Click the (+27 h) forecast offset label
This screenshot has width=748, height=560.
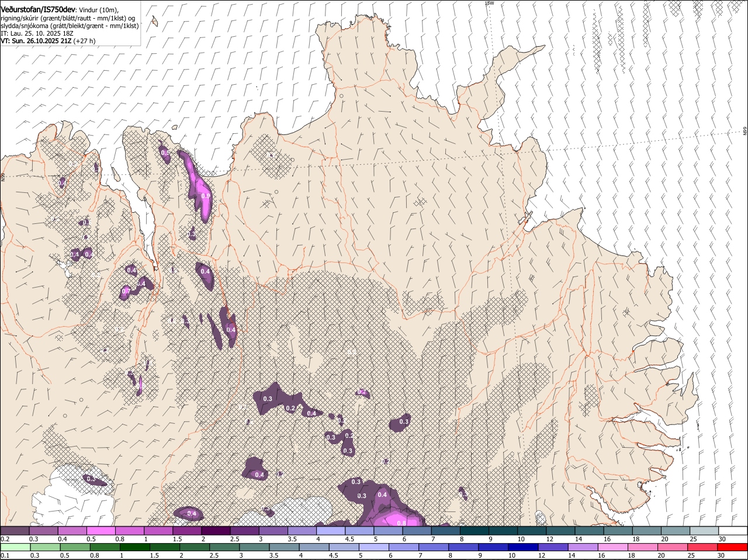coord(84,41)
